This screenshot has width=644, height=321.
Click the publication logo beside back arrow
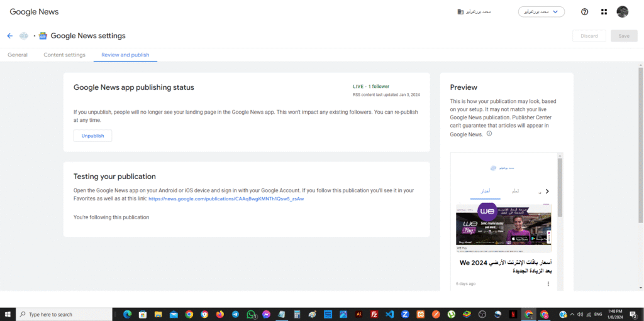(x=23, y=36)
